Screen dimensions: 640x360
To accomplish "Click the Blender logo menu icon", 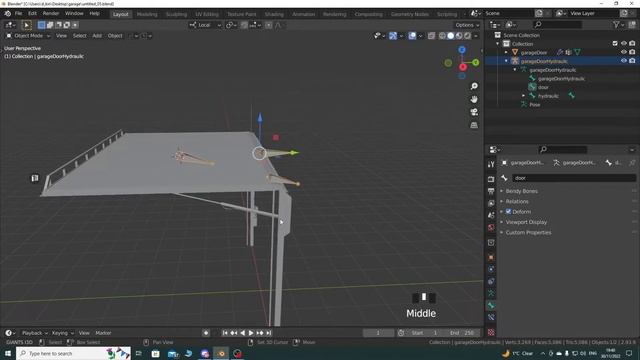I will click(x=7, y=13).
